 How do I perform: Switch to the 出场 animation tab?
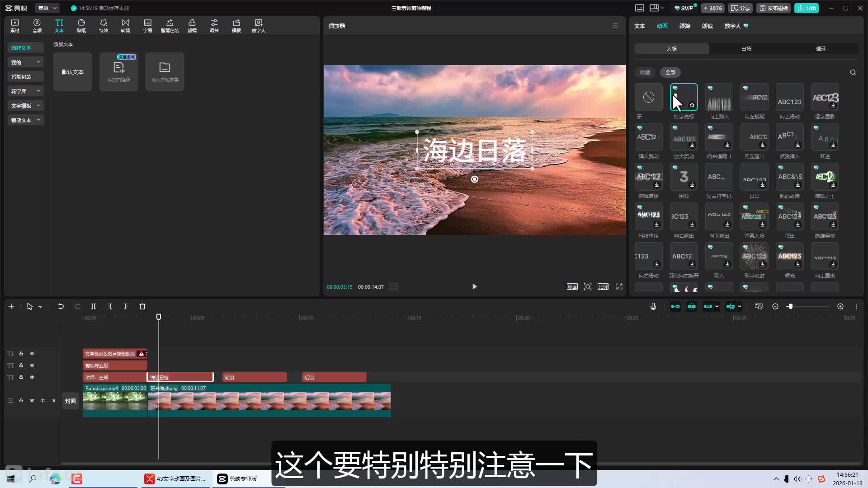point(746,49)
